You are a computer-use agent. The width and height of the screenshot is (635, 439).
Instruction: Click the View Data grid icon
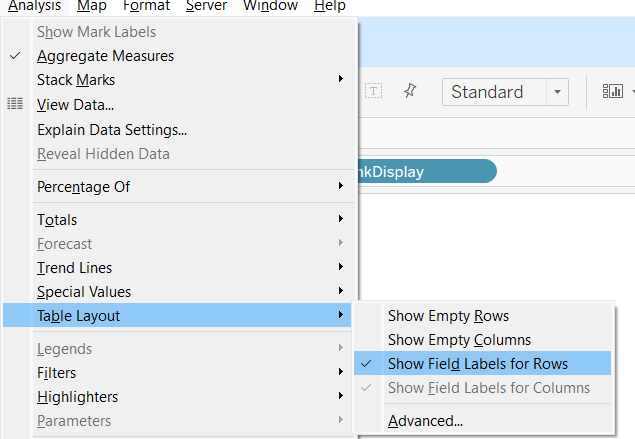point(15,104)
